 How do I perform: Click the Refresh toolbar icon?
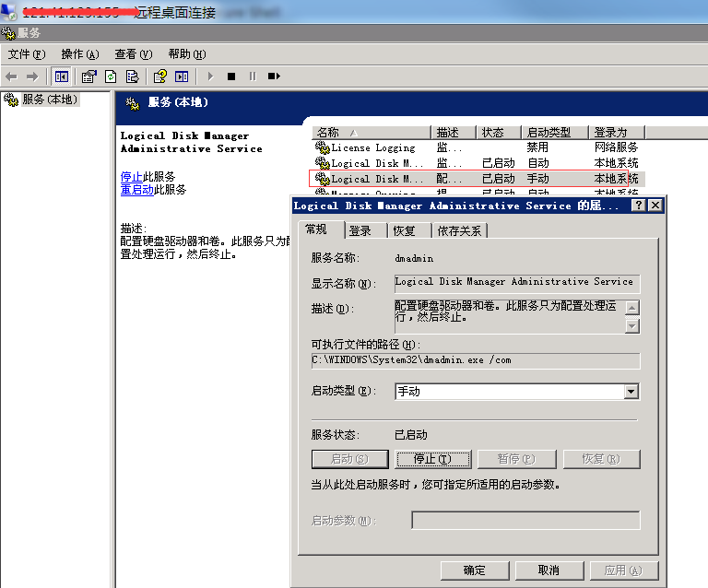[111, 76]
